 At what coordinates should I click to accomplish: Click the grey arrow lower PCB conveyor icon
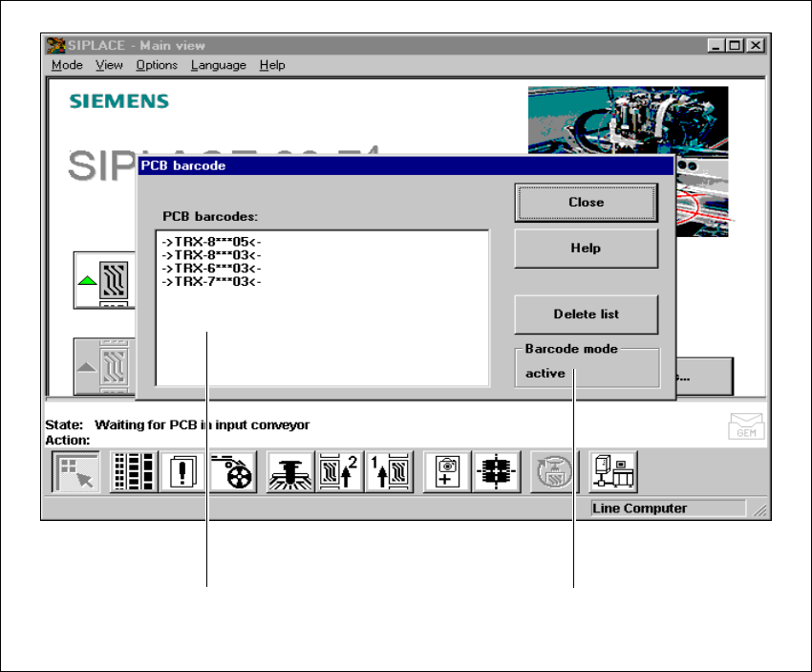tap(105, 367)
